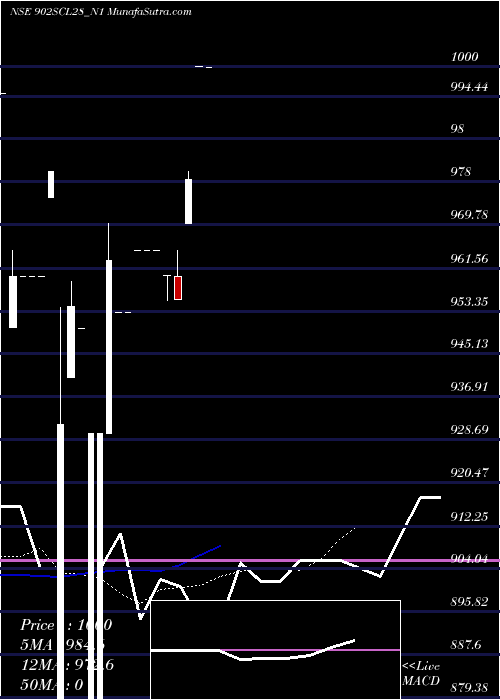Click the 12MA legend entry
This screenshot has height=700, width=500.
point(67,665)
